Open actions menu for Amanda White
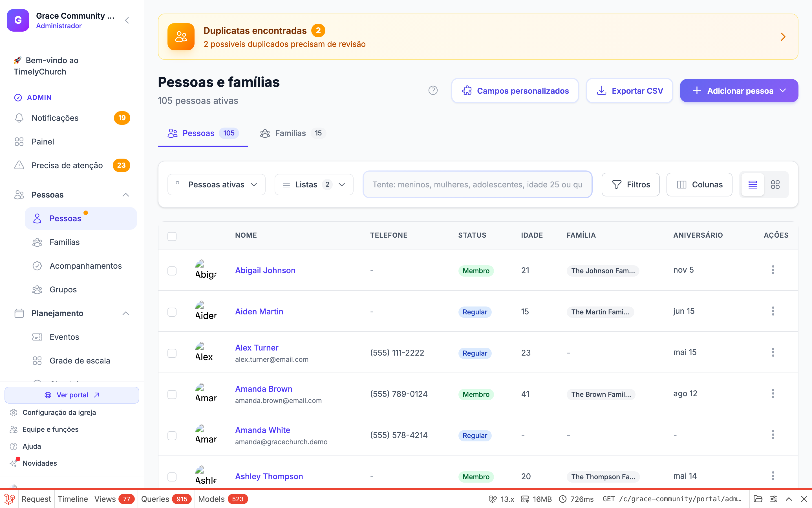The height and width of the screenshot is (508, 812). click(x=773, y=435)
